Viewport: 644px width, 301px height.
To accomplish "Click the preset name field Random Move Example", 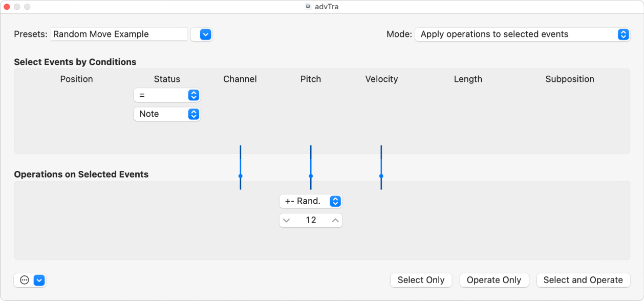I will pyautogui.click(x=119, y=34).
